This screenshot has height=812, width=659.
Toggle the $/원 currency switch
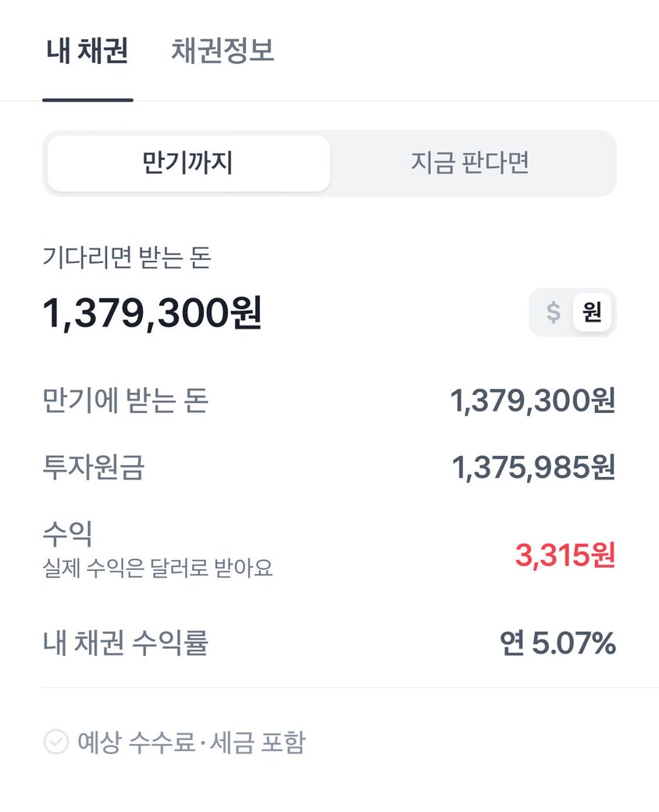[x=572, y=312]
